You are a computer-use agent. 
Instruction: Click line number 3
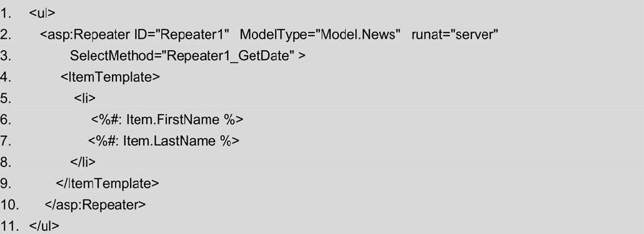click(x=6, y=56)
